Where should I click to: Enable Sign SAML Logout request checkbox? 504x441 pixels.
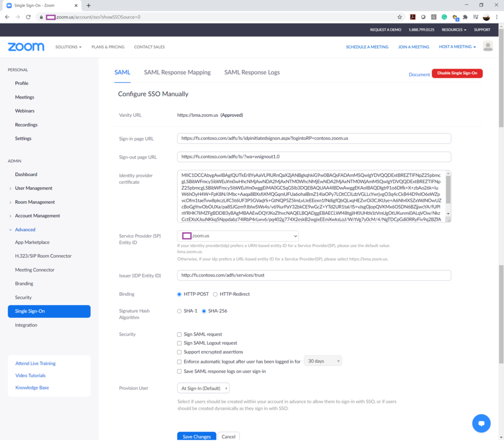(x=179, y=343)
